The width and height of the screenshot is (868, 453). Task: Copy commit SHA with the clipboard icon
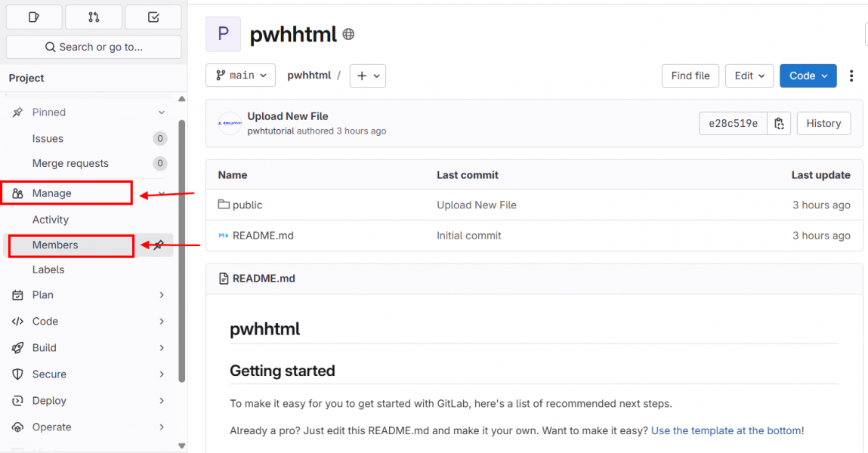(779, 123)
